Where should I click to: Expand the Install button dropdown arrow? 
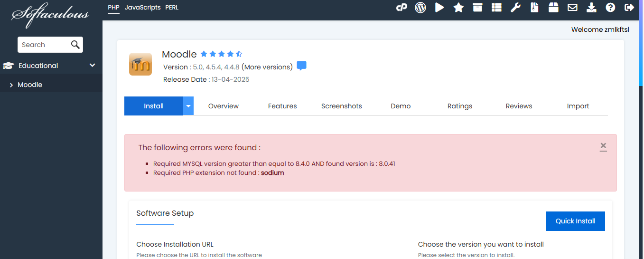tap(188, 106)
